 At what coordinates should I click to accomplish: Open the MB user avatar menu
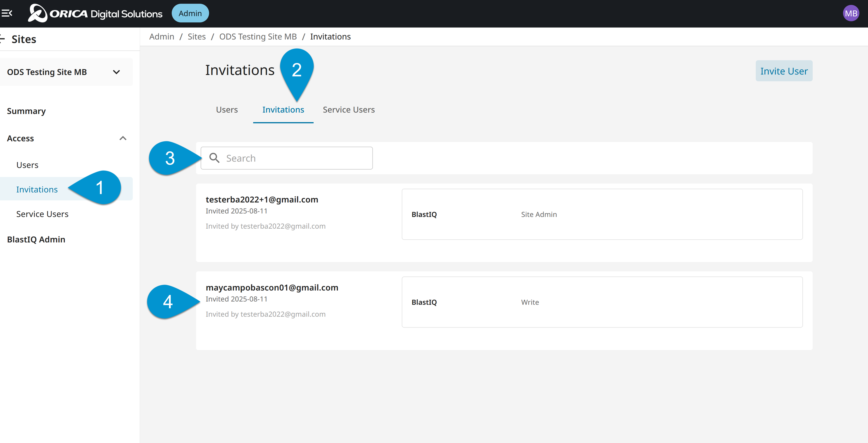click(x=851, y=13)
